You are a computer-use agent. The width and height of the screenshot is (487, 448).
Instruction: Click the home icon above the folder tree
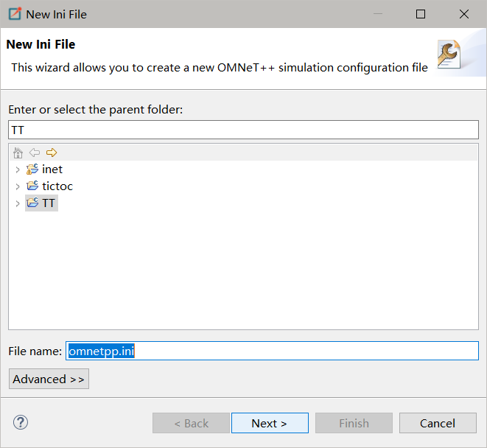18,153
